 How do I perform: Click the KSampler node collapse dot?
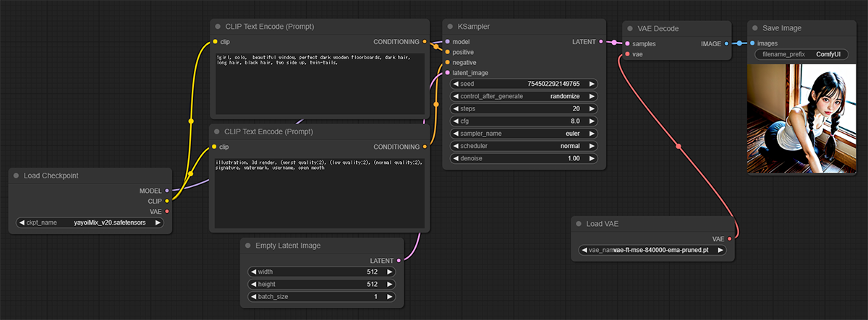pyautogui.click(x=451, y=27)
